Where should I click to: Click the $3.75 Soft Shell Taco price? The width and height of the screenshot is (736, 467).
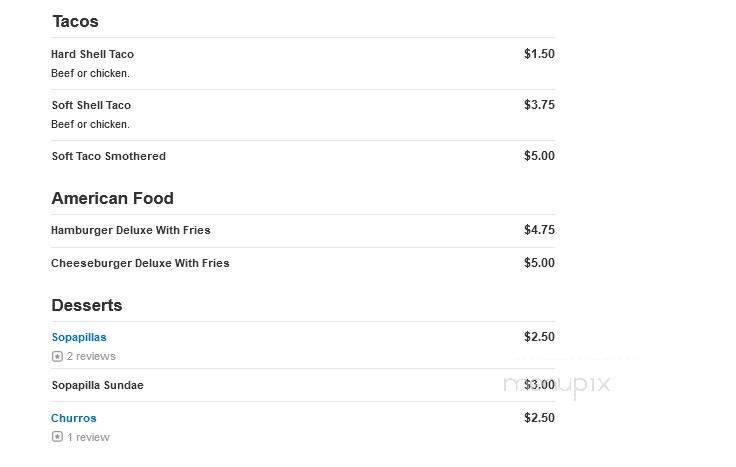point(539,105)
